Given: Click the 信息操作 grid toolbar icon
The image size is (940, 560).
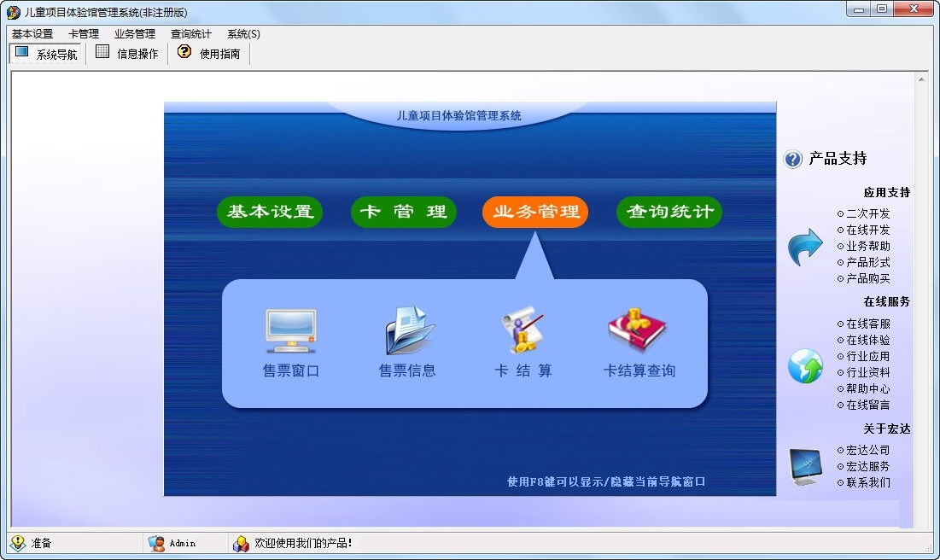Looking at the screenshot, I should click(102, 51).
